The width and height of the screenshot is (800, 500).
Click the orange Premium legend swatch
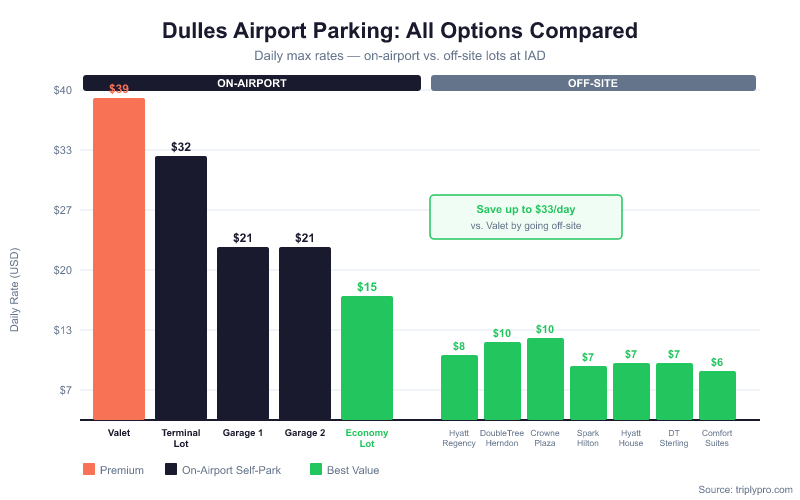click(x=89, y=469)
